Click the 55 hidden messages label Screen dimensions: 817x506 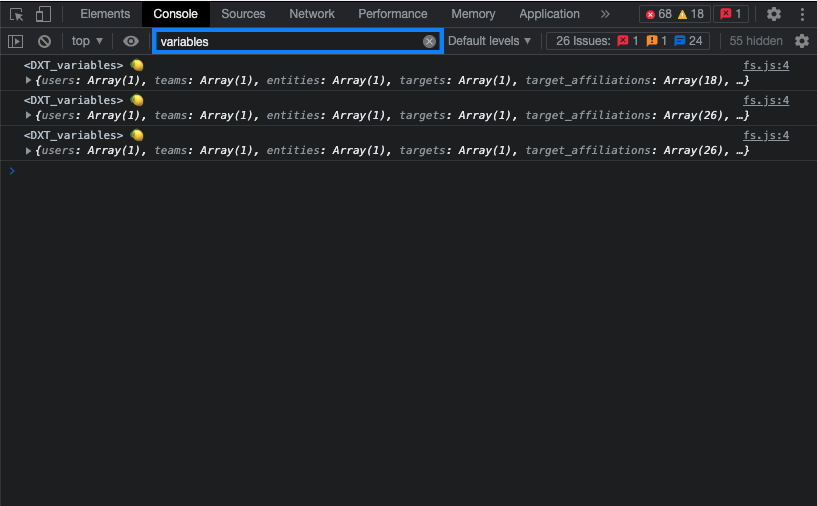coord(756,41)
